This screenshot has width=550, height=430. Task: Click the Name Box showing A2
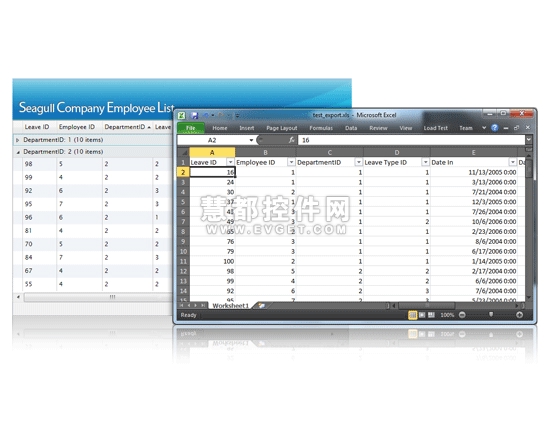coord(212,140)
